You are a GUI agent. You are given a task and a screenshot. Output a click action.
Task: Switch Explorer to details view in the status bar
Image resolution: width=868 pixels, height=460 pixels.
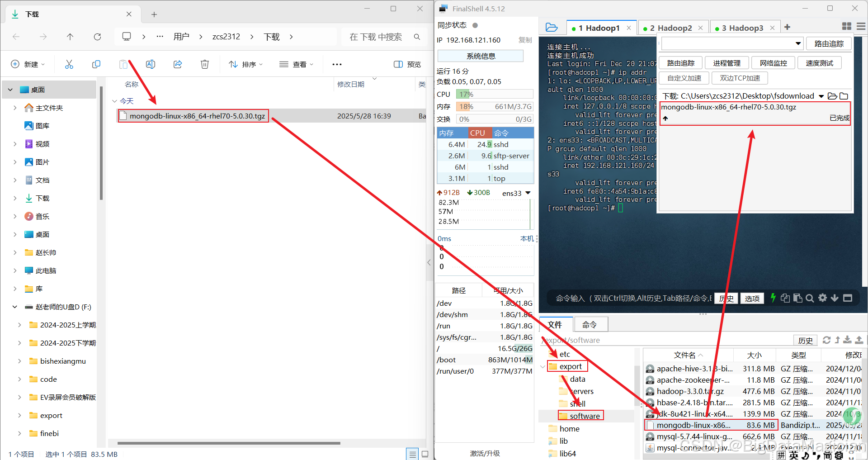tap(412, 454)
